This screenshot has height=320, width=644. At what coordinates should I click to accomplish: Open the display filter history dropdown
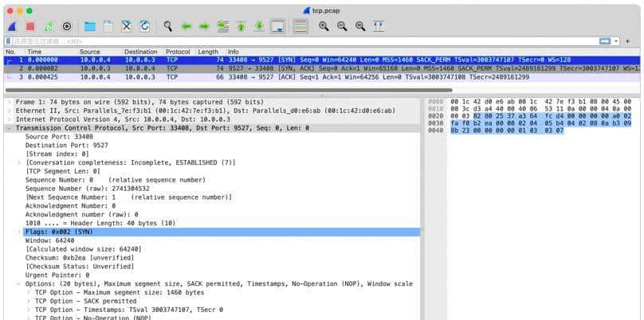pyautogui.click(x=626, y=41)
